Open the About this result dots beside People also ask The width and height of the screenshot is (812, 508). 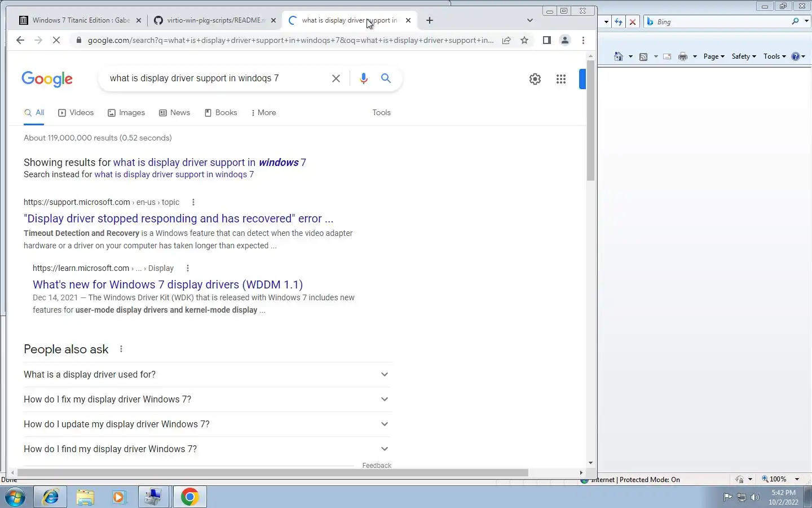(x=121, y=349)
